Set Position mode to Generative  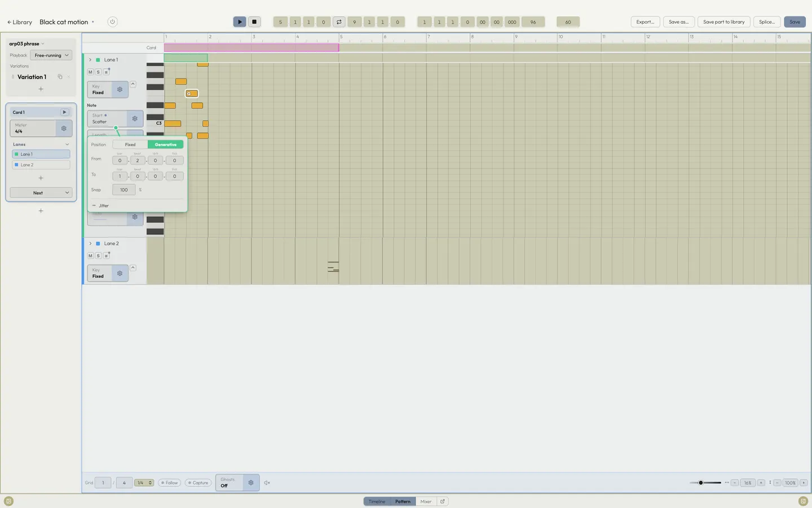pyautogui.click(x=166, y=144)
